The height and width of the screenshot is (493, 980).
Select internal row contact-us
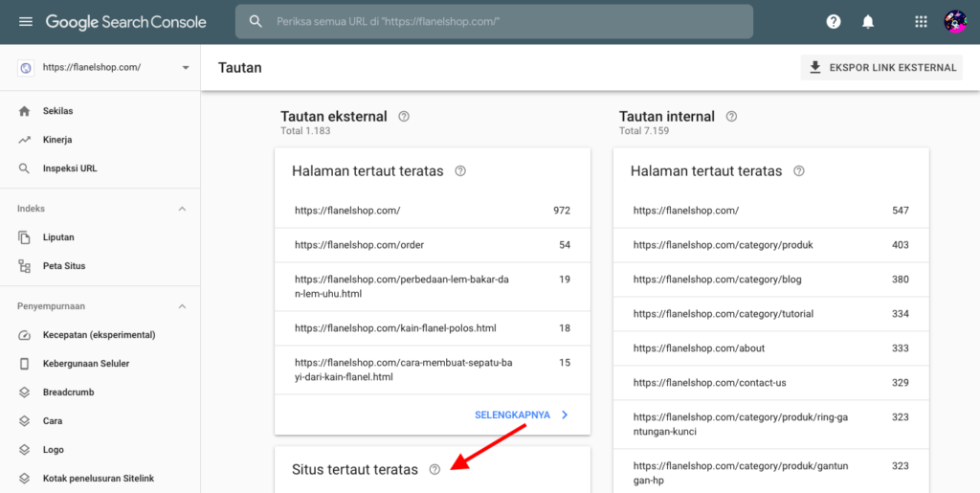[x=771, y=382]
